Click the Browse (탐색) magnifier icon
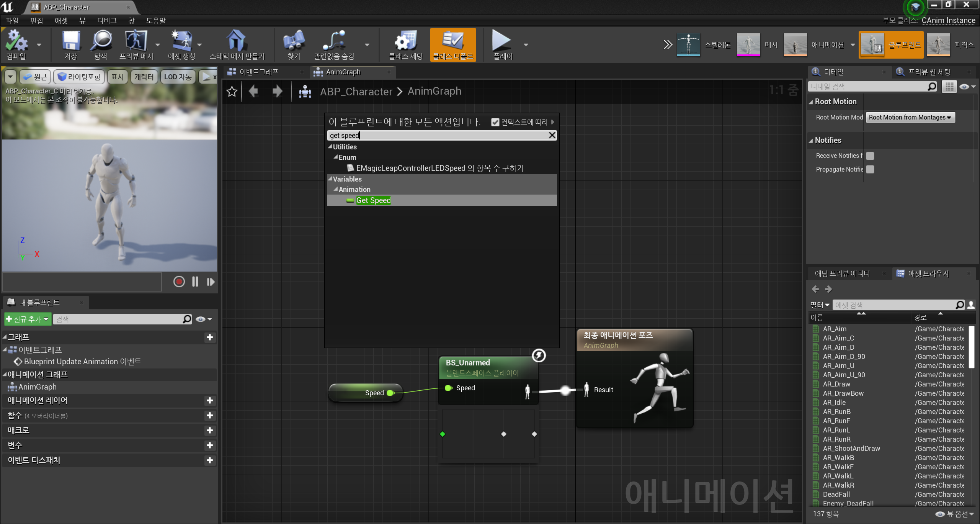Image resolution: width=980 pixels, height=524 pixels. pos(101,41)
